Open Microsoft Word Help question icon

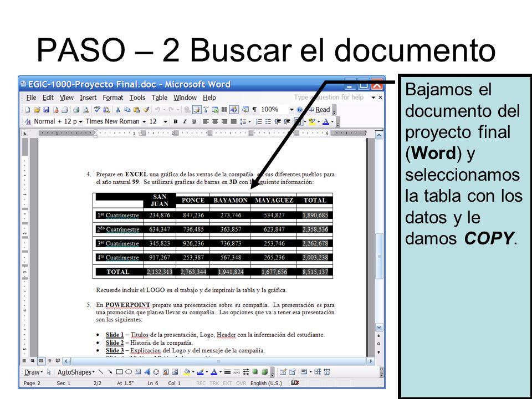point(300,110)
